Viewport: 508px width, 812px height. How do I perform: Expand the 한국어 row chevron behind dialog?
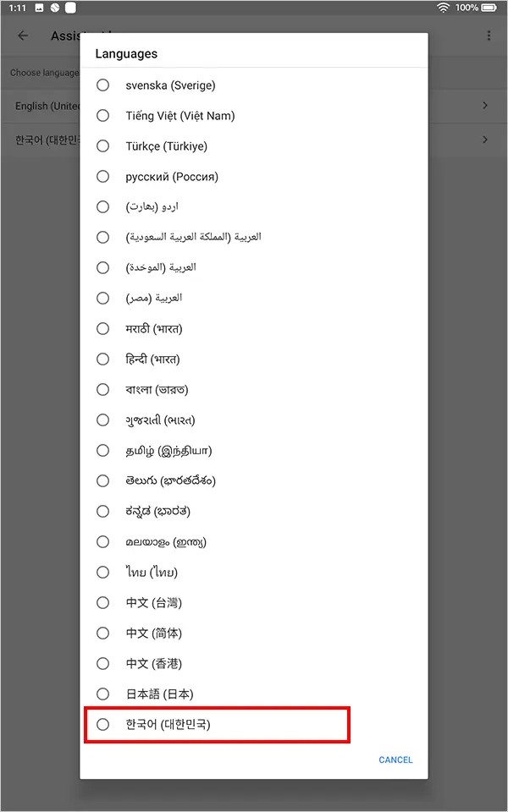point(485,140)
